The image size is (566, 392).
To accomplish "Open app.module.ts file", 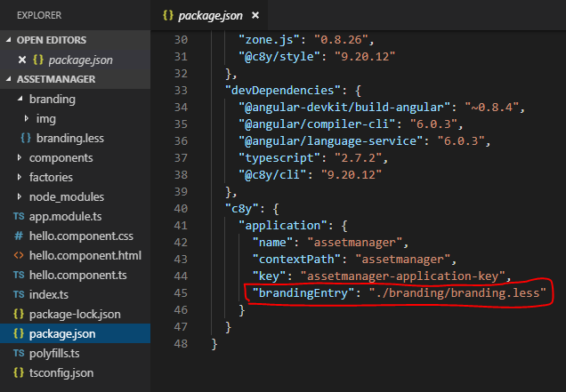I will 68,216.
